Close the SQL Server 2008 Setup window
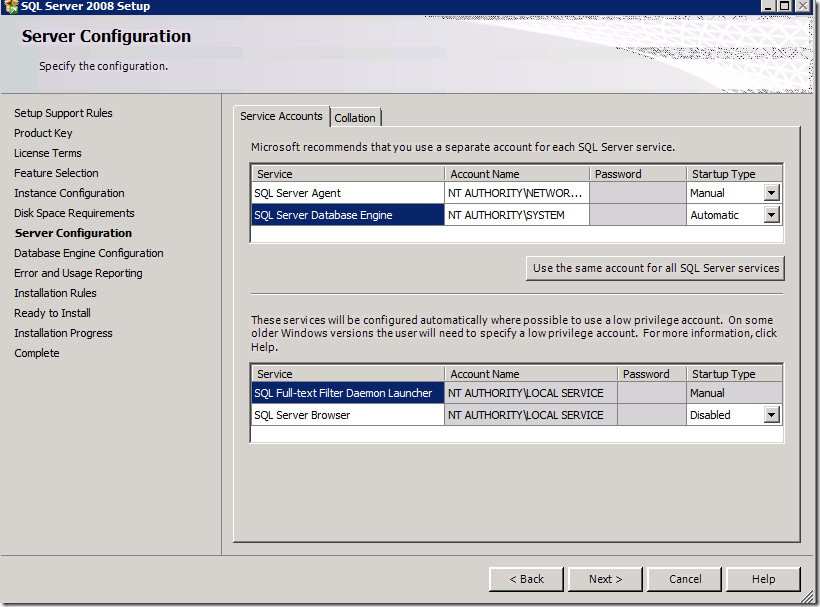Image resolution: width=820 pixels, height=607 pixels. [x=803, y=6]
